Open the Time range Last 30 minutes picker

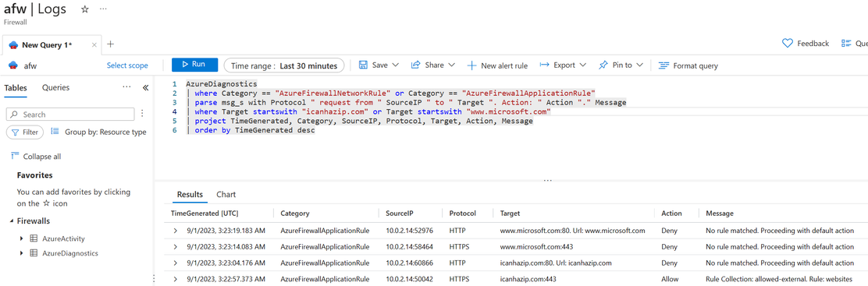click(284, 65)
